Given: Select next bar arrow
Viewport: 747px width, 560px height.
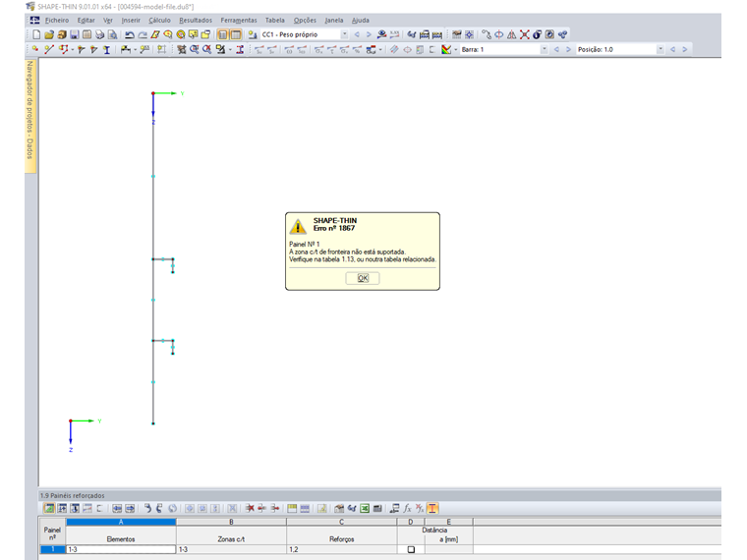Looking at the screenshot, I should click(x=568, y=49).
